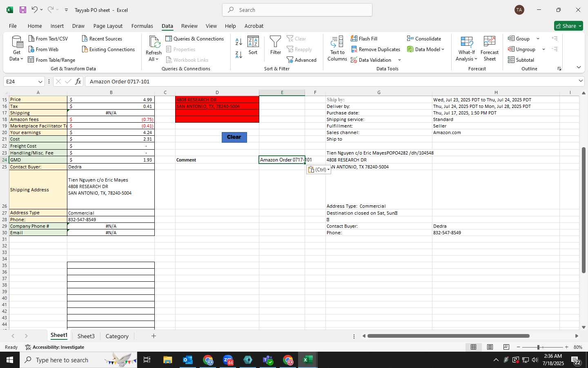Switch to the Page Layout tab
Image resolution: width=588 pixels, height=368 pixels.
pyautogui.click(x=108, y=26)
